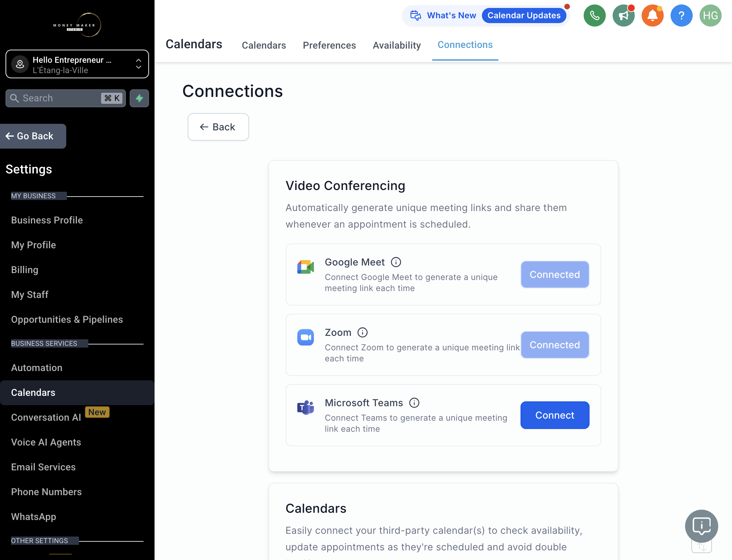Focus the sidebar Search field
Viewport: 732px width, 560px height.
(x=66, y=98)
